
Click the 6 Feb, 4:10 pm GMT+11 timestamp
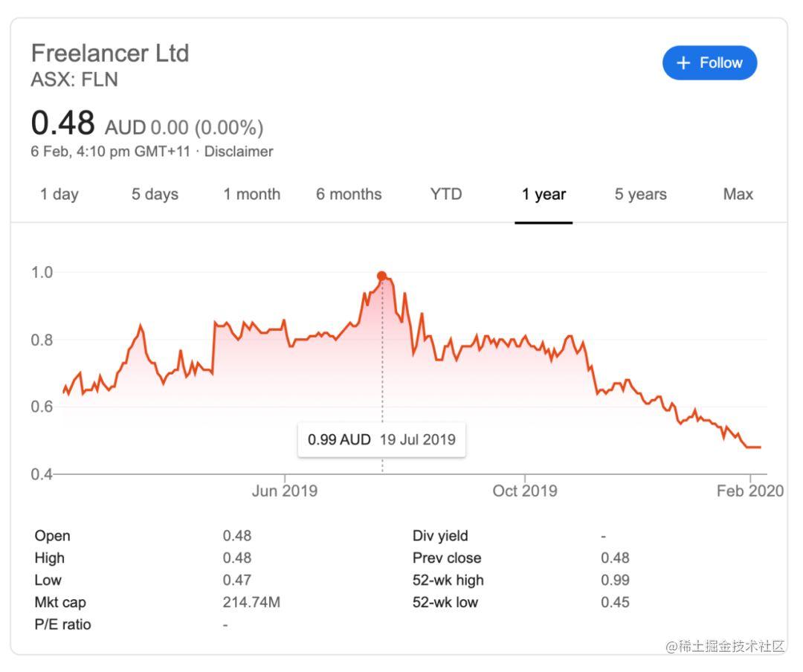(111, 152)
